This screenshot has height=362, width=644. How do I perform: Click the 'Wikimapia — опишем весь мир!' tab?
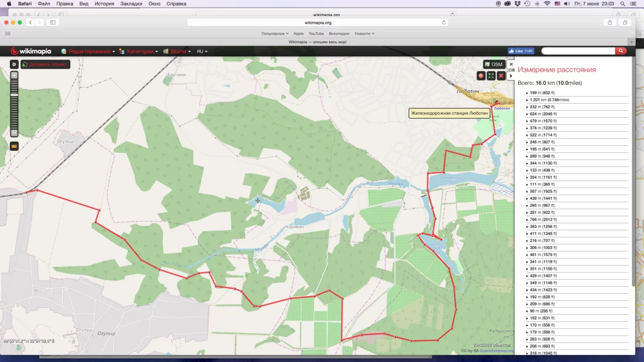pyautogui.click(x=317, y=42)
